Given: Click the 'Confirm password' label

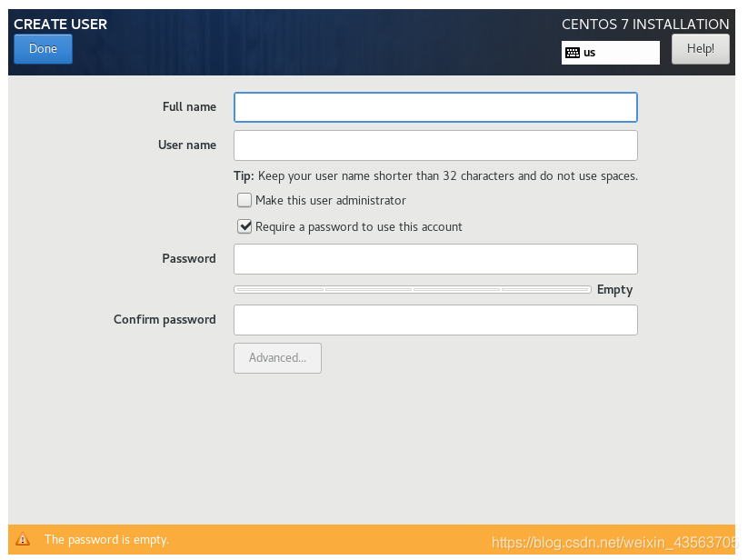Looking at the screenshot, I should point(165,320).
